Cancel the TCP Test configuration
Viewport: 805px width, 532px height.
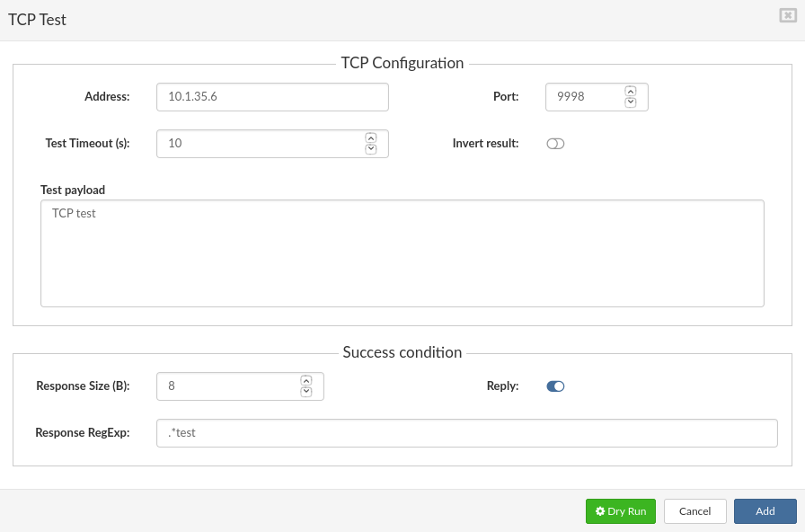pos(694,510)
